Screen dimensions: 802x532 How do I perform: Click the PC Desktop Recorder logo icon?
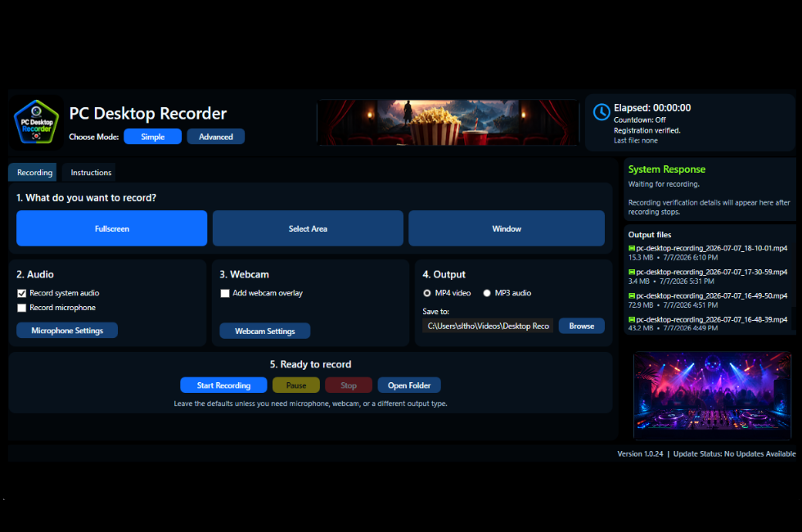[x=36, y=122]
